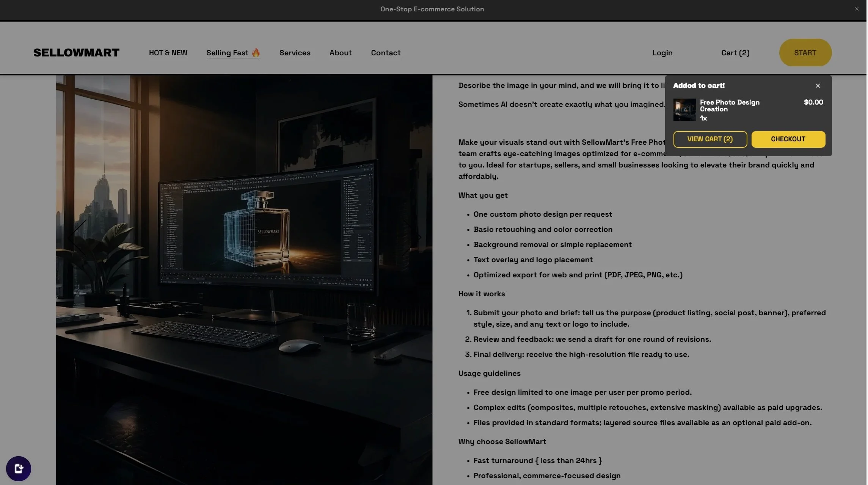Click the yellow START button
This screenshot has height=485, width=868.
click(x=805, y=53)
